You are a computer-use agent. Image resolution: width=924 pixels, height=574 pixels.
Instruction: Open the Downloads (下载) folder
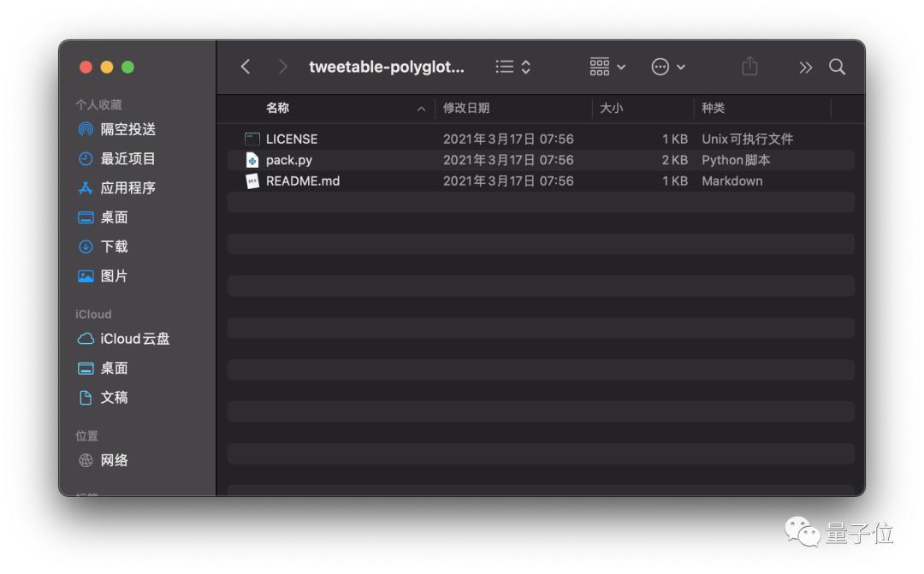[112, 246]
